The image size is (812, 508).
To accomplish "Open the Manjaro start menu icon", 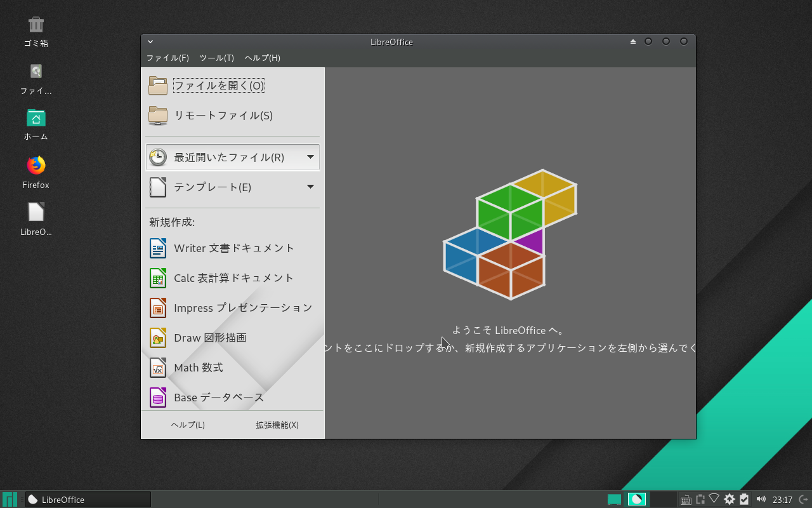I will tap(10, 500).
